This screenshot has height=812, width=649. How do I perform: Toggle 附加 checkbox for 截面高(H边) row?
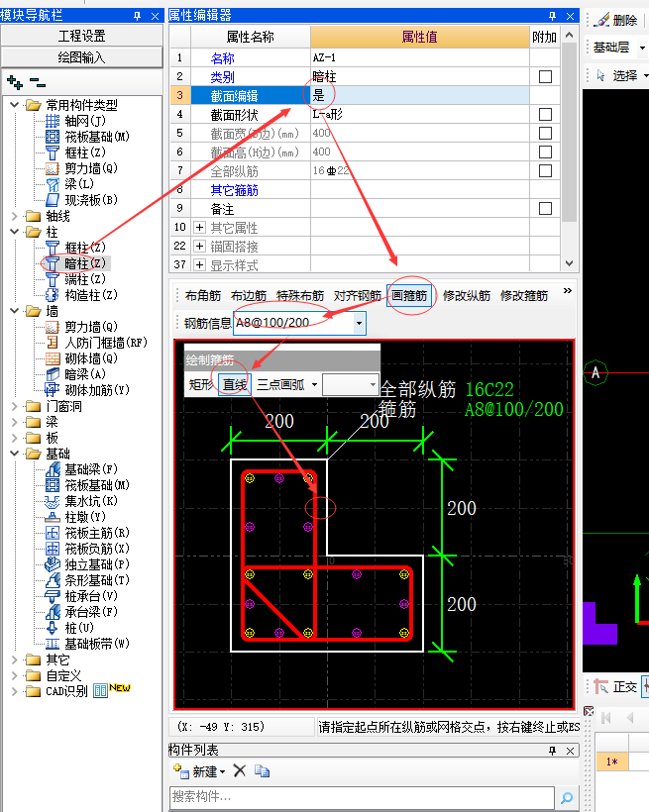(545, 152)
